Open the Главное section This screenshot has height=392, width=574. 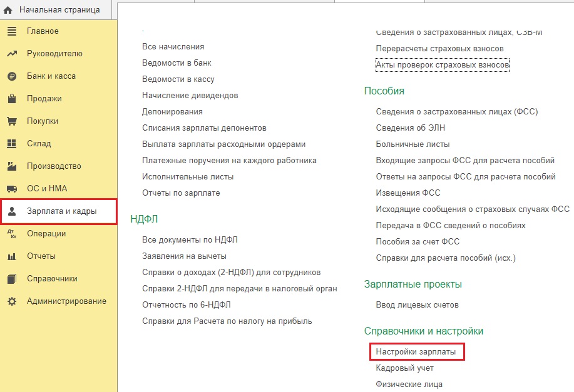(x=59, y=31)
